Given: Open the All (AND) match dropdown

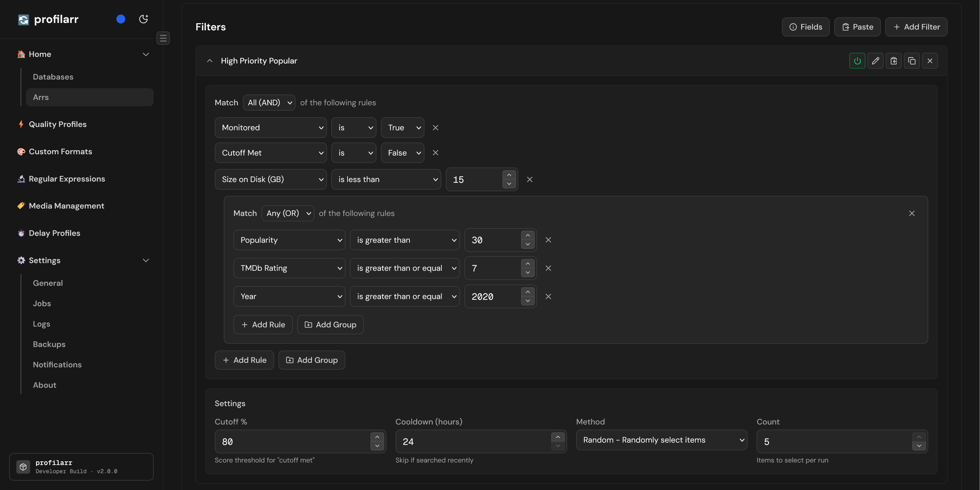Looking at the screenshot, I should click(x=269, y=103).
